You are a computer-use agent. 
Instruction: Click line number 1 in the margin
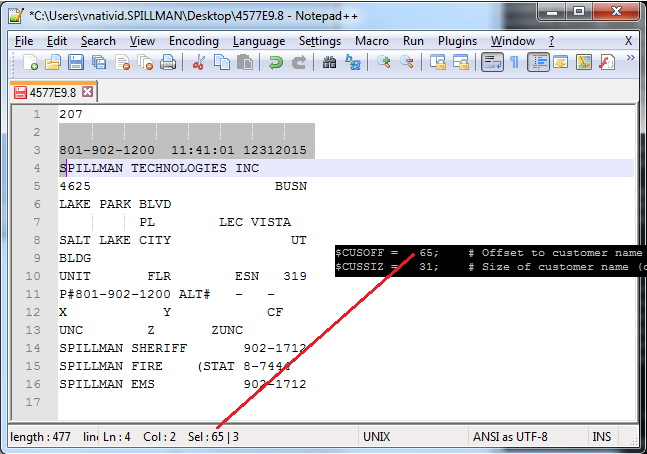(37, 114)
